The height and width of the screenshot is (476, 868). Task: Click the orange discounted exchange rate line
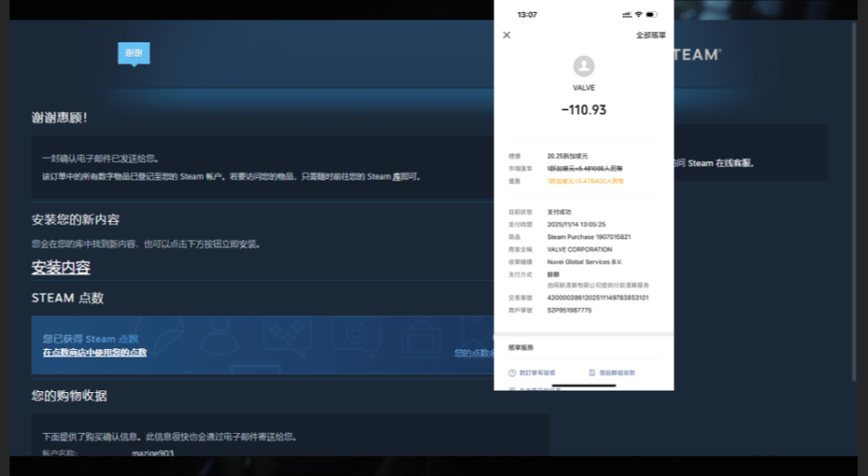pyautogui.click(x=586, y=181)
